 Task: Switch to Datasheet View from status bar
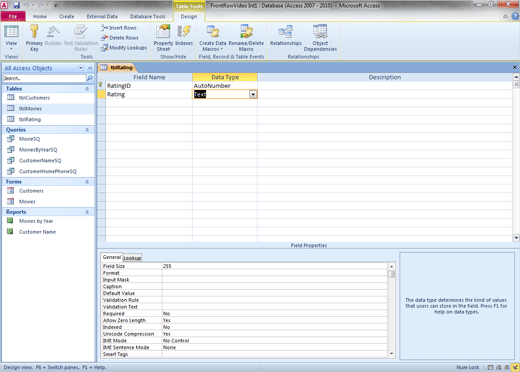coord(490,367)
